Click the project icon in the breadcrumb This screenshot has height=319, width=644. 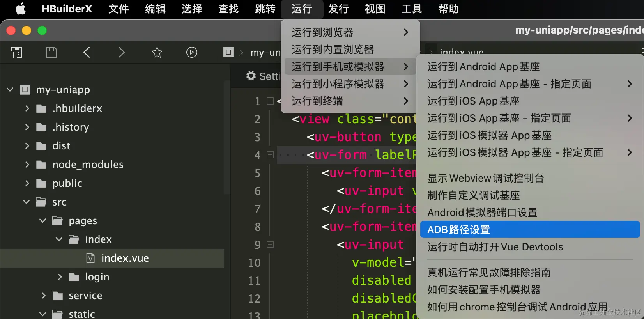[x=228, y=52]
